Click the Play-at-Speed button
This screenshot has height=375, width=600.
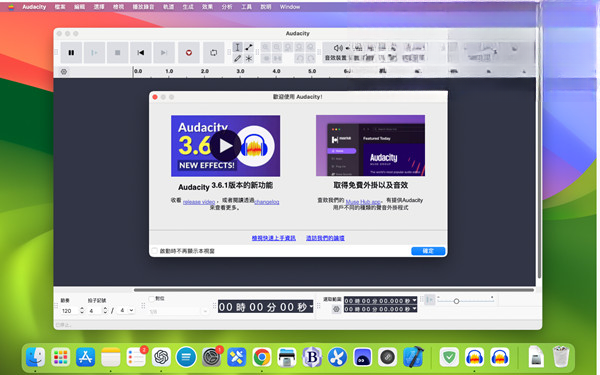(430, 300)
